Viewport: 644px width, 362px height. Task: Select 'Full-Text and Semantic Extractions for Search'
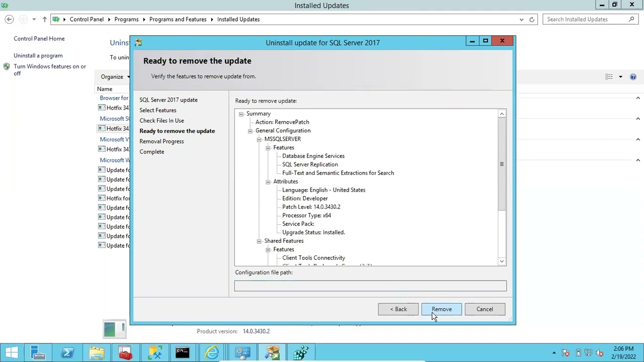tap(338, 173)
